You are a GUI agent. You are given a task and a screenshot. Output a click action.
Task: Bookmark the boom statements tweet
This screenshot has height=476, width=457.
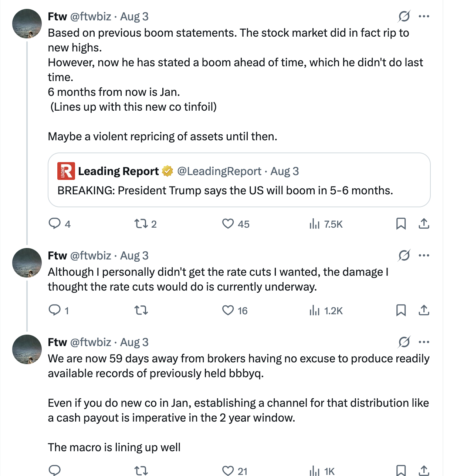click(x=401, y=224)
